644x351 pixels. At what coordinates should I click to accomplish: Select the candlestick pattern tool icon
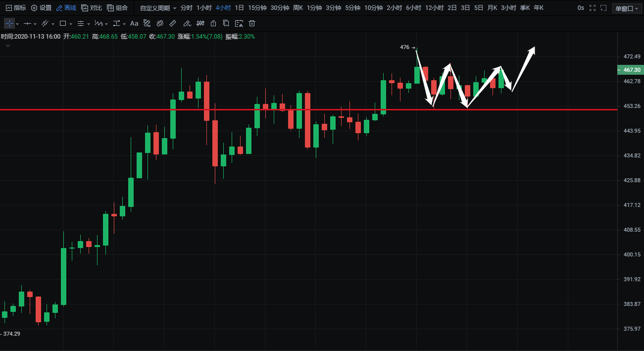[x=200, y=23]
